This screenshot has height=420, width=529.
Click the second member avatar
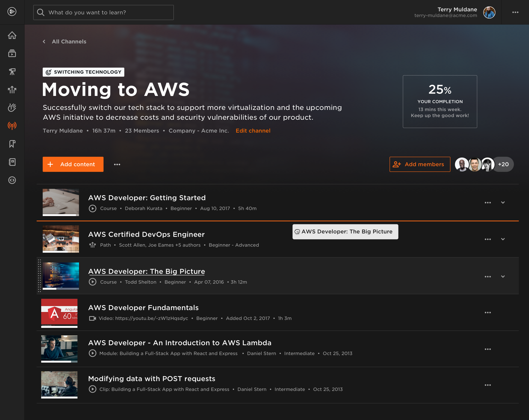(475, 164)
